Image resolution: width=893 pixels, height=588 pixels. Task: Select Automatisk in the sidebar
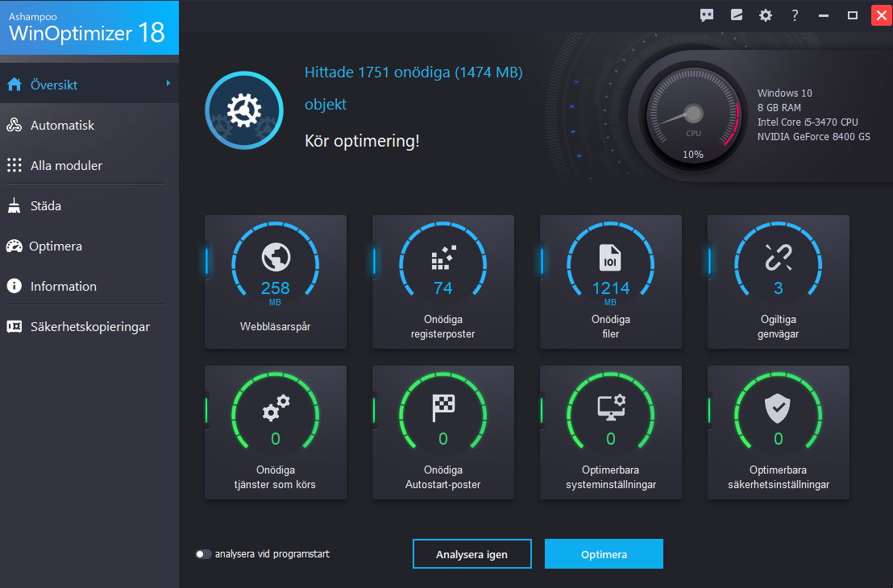coord(89,125)
